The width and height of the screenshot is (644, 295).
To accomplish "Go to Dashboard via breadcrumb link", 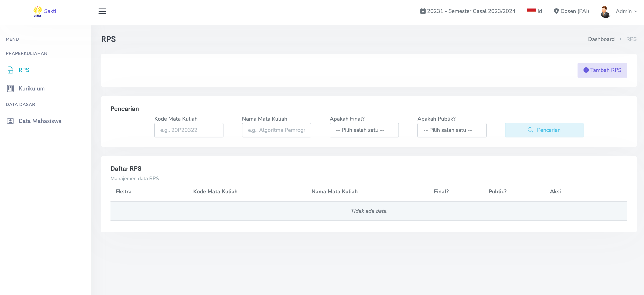I will (x=601, y=39).
